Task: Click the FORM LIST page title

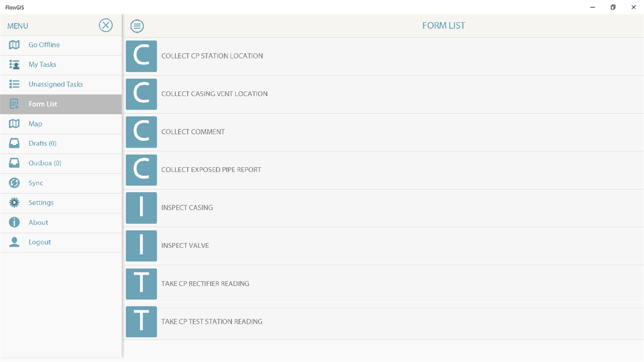Action: point(444,26)
